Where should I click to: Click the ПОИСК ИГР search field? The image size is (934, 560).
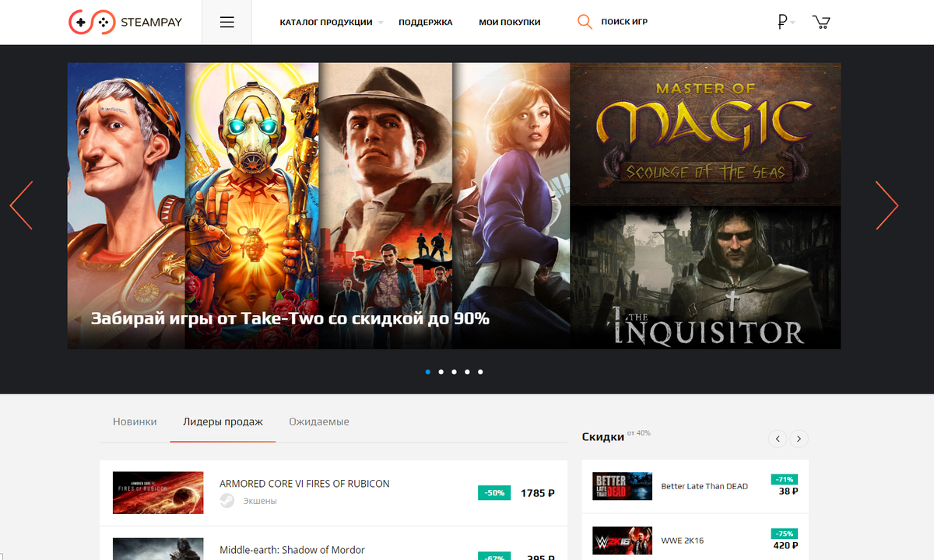point(624,22)
